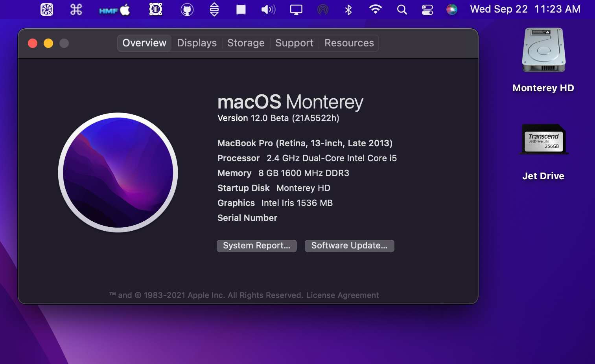Open the stacked arrows menu bar icon
This screenshot has height=364, width=595.
214,9
